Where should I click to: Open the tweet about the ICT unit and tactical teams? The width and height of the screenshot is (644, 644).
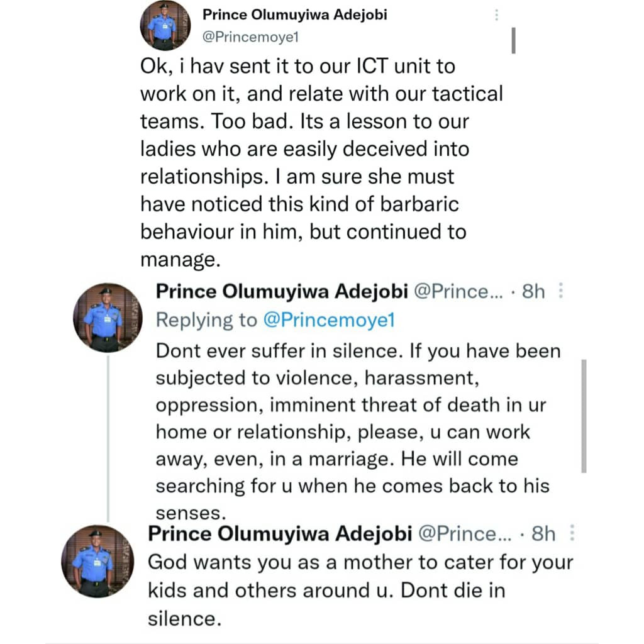(321, 163)
